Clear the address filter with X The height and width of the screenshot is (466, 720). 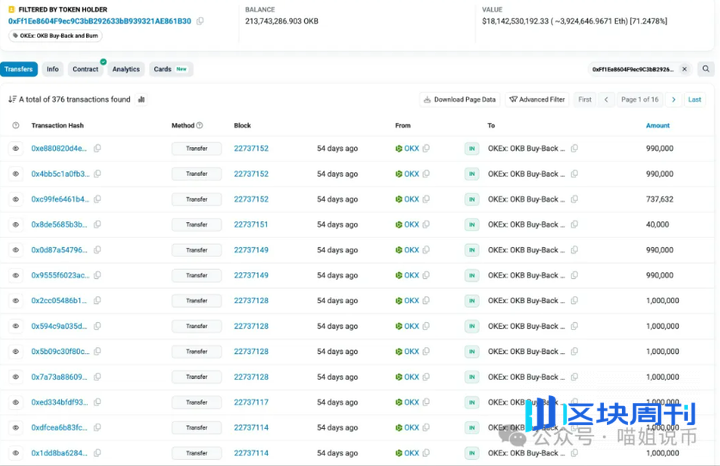[x=684, y=69]
